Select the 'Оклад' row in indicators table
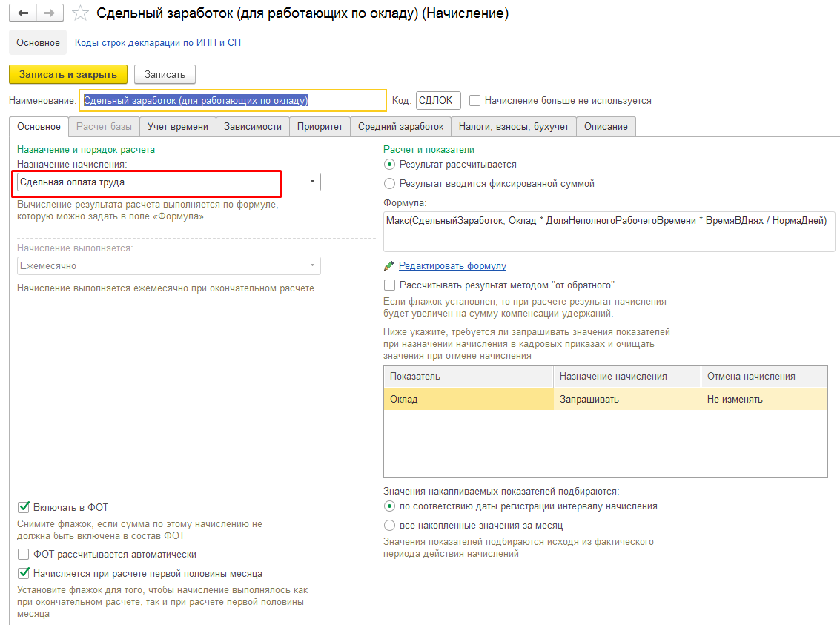Viewport: 840px width, 625px height. tap(467, 400)
